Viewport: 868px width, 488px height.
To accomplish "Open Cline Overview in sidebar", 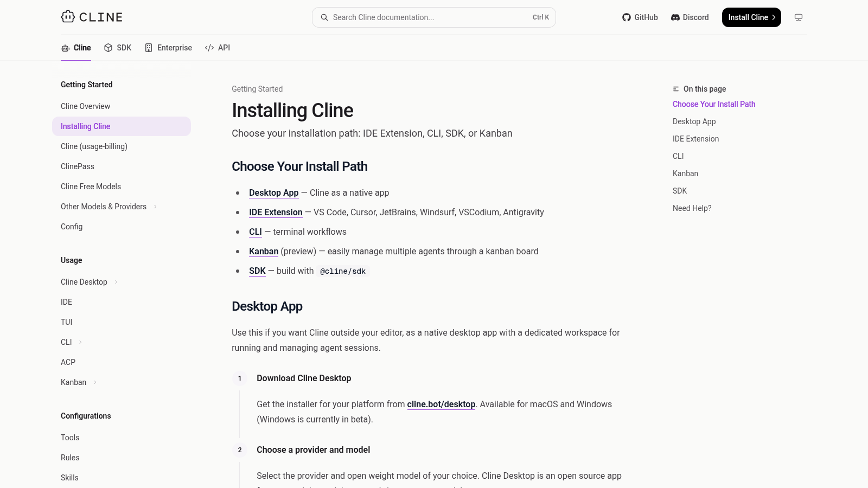I will pyautogui.click(x=122, y=106).
